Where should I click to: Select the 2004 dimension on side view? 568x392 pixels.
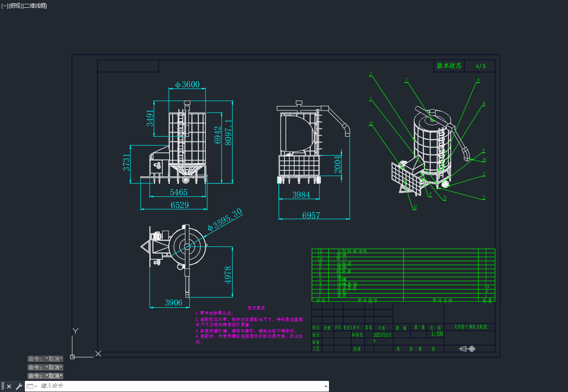[x=338, y=164]
